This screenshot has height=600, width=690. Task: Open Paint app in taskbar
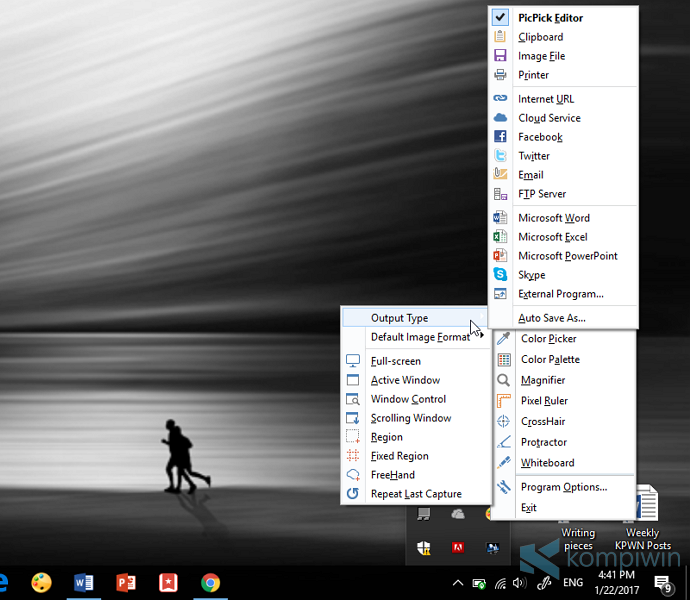[41, 582]
